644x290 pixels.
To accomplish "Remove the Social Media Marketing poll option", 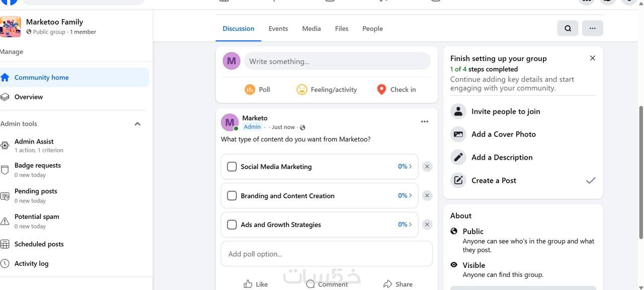I will coord(427,167).
